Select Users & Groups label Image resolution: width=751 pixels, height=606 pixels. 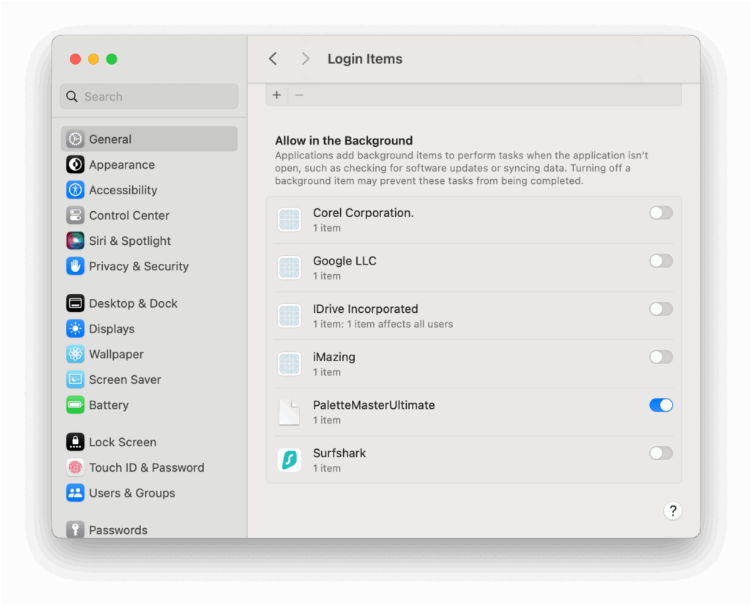132,492
